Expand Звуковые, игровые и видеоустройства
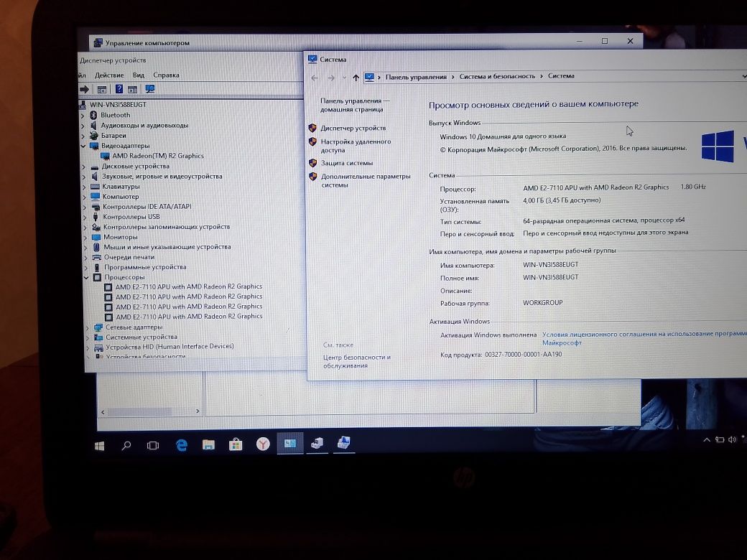The image size is (747, 560). coord(84,177)
